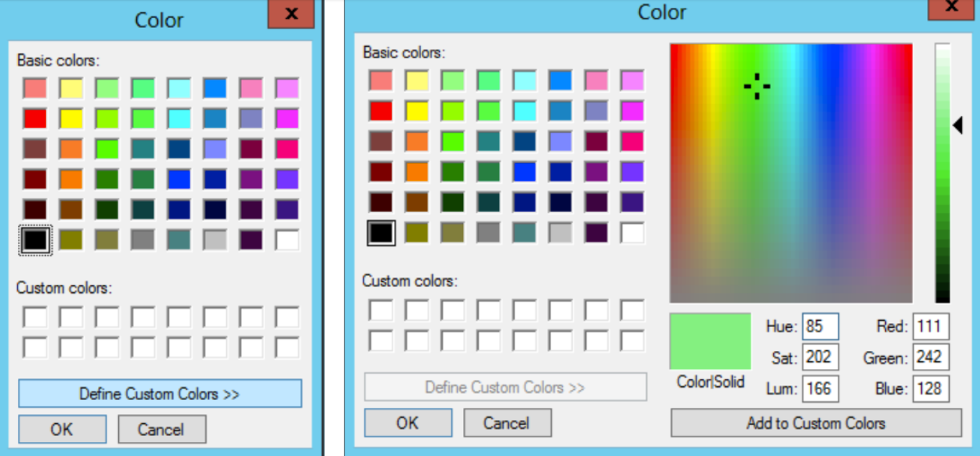Click the Sat value field
Image resolution: width=980 pixels, height=456 pixels.
pyautogui.click(x=821, y=357)
